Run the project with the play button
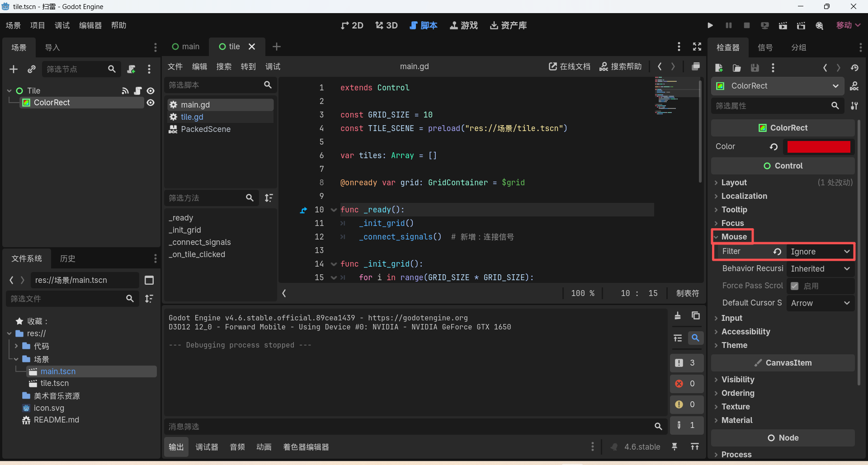This screenshot has width=868, height=465. point(710,25)
